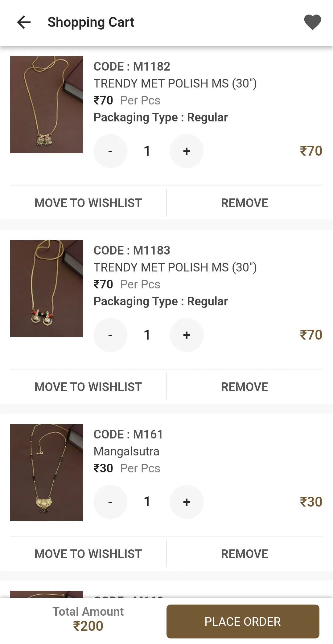
Task: Remove M161 Mangalsutra from cart
Action: click(x=245, y=554)
